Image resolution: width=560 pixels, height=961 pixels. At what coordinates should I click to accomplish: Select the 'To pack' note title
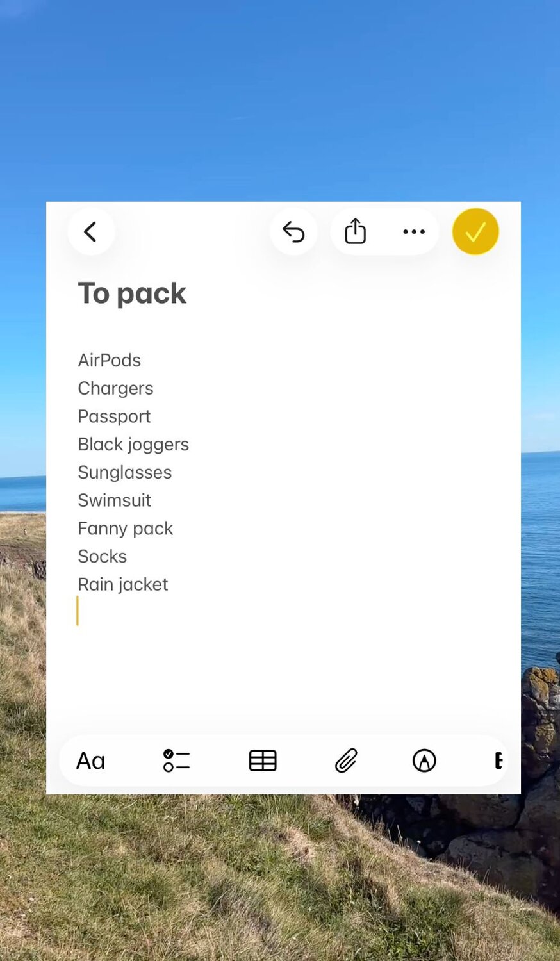132,293
